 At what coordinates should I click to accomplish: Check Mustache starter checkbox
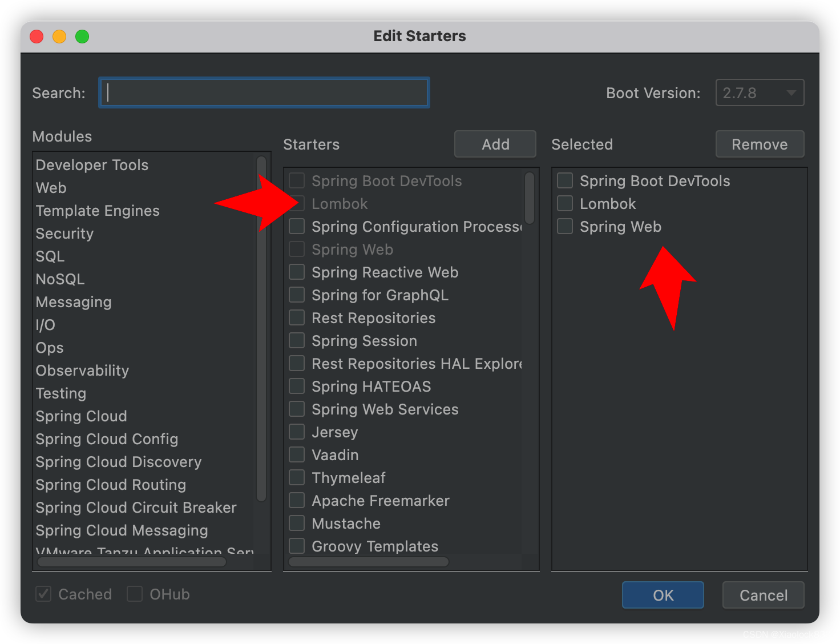pos(297,523)
